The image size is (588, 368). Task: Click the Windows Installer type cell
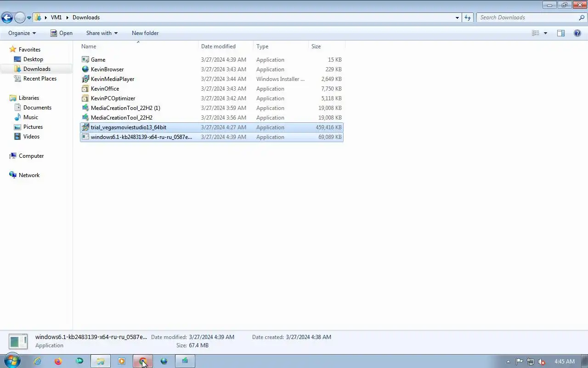(280, 79)
